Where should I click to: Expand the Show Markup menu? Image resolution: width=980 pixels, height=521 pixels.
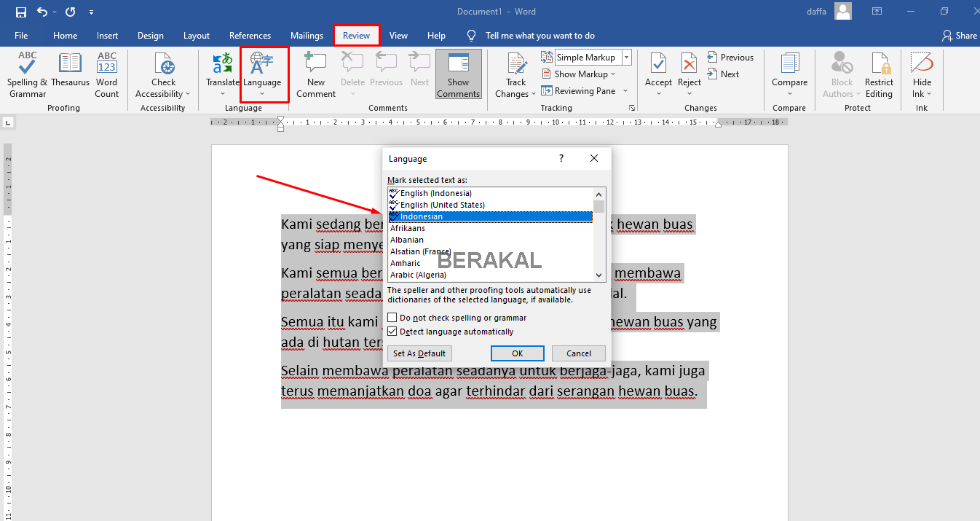click(580, 74)
